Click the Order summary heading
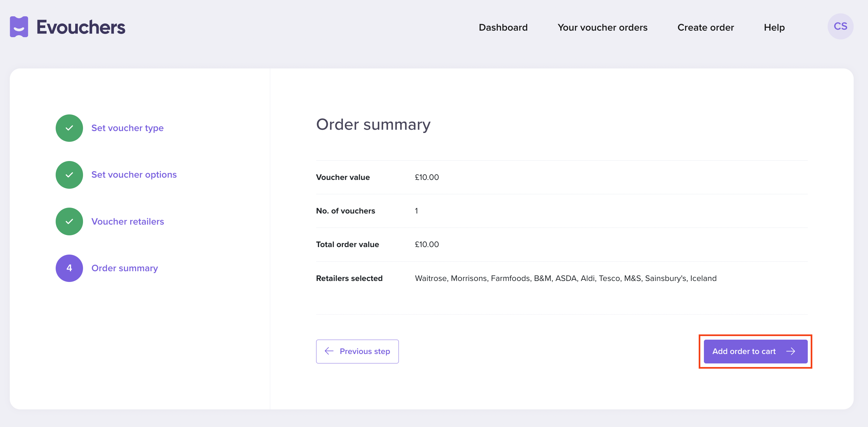868x427 pixels. (373, 125)
